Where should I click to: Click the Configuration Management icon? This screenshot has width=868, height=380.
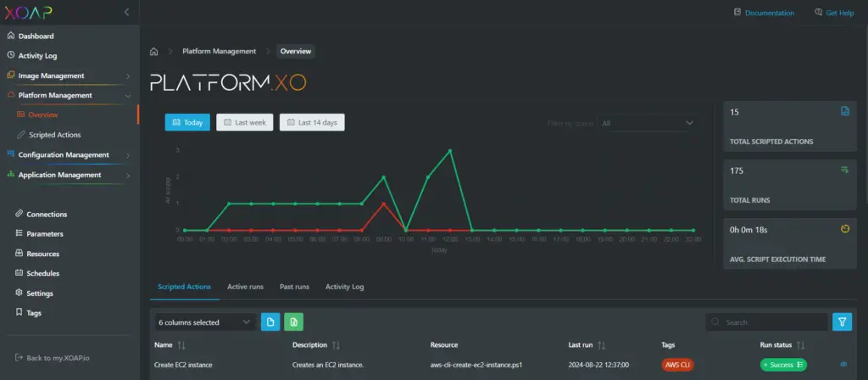point(11,154)
